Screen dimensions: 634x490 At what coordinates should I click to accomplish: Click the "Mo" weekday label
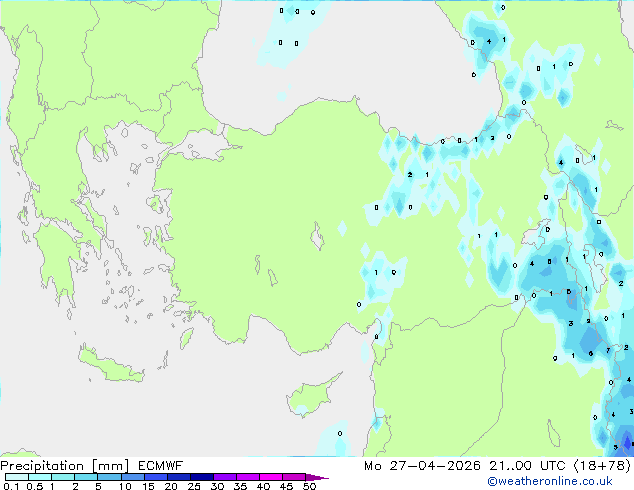pos(373,466)
